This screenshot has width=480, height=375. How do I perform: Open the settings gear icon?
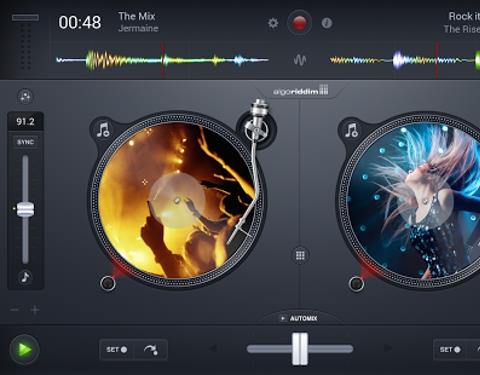tap(273, 23)
